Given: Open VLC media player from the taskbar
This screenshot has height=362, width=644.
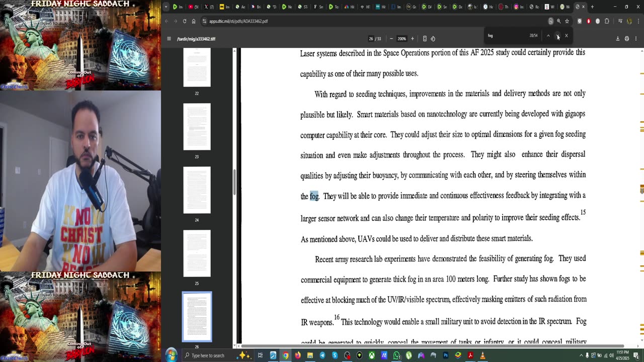Looking at the screenshot, I should pyautogui.click(x=482, y=355).
